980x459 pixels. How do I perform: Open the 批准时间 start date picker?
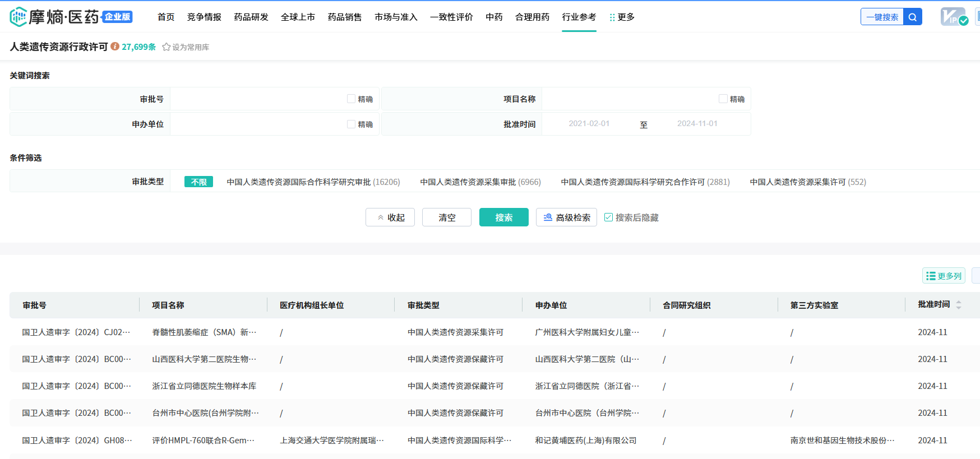[x=589, y=124]
